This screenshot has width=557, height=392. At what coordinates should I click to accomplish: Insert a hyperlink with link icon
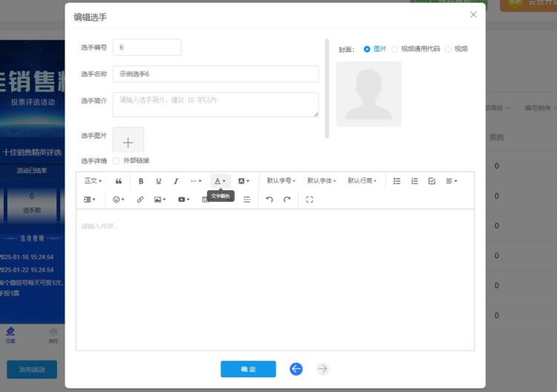pyautogui.click(x=140, y=200)
